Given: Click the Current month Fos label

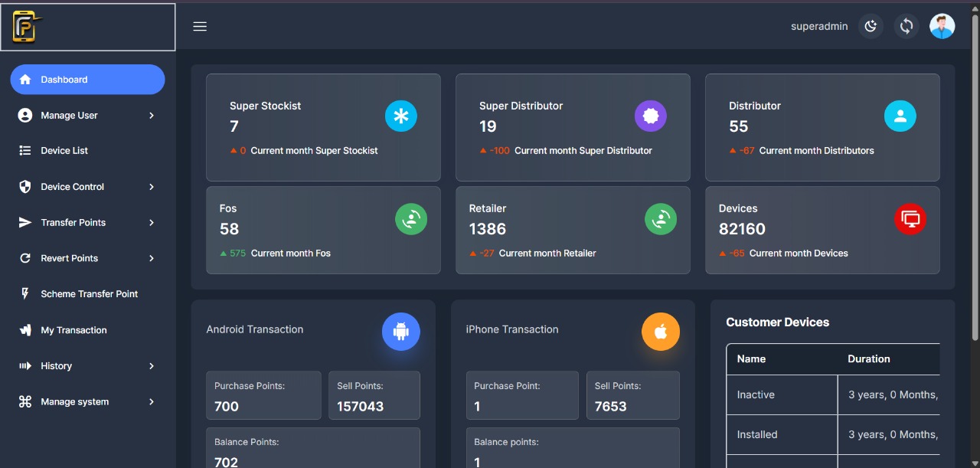Looking at the screenshot, I should tap(291, 254).
